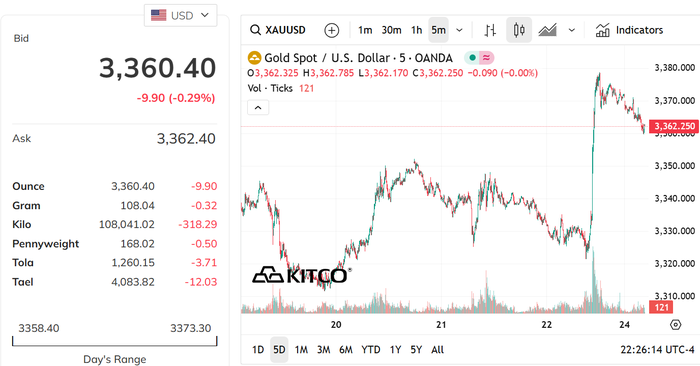This screenshot has width=700, height=366.
Task: Select the area chart style icon
Action: click(547, 30)
